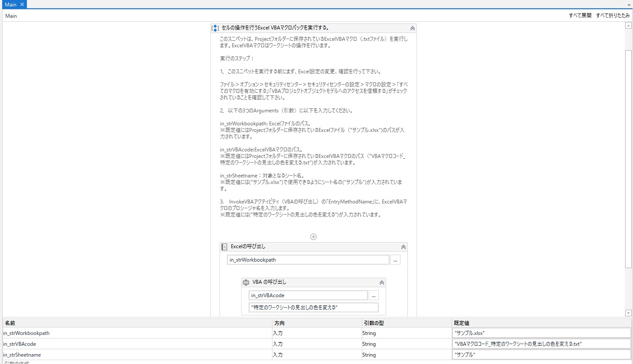The width and height of the screenshot is (633, 364).
Task: Click the scroll down arrow of the designer
Action: [x=628, y=313]
